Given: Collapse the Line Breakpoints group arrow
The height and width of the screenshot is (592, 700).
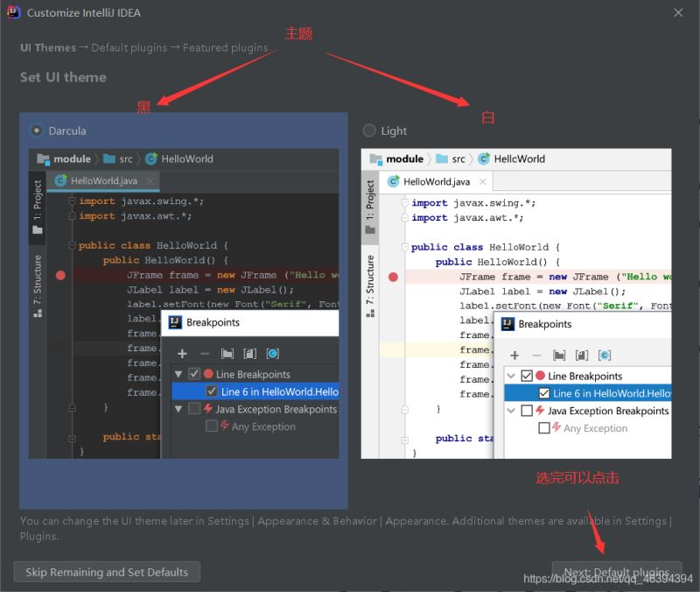Looking at the screenshot, I should pyautogui.click(x=178, y=373).
